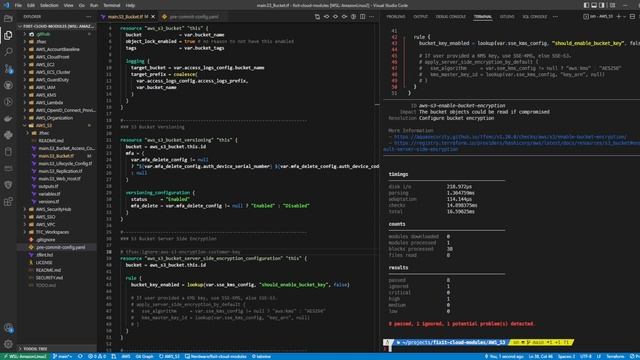This screenshot has width=640, height=360.
Task: Create a new terminal with plus icon
Action: [618, 17]
